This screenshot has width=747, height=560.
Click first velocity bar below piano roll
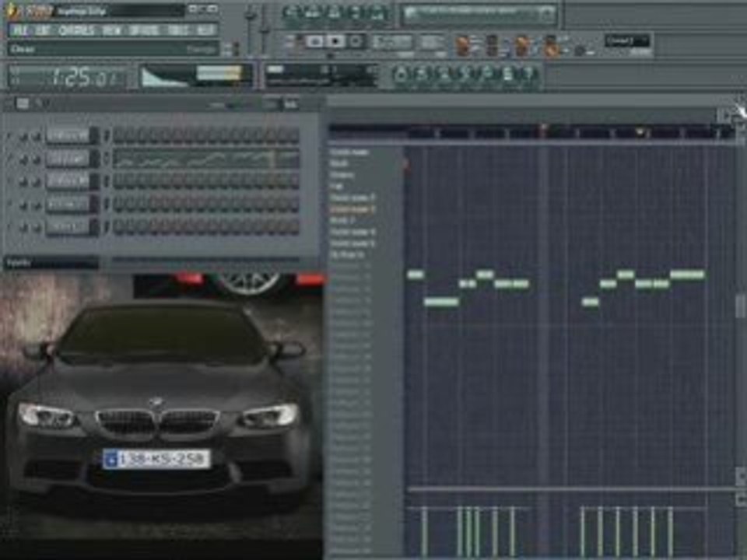point(424,531)
